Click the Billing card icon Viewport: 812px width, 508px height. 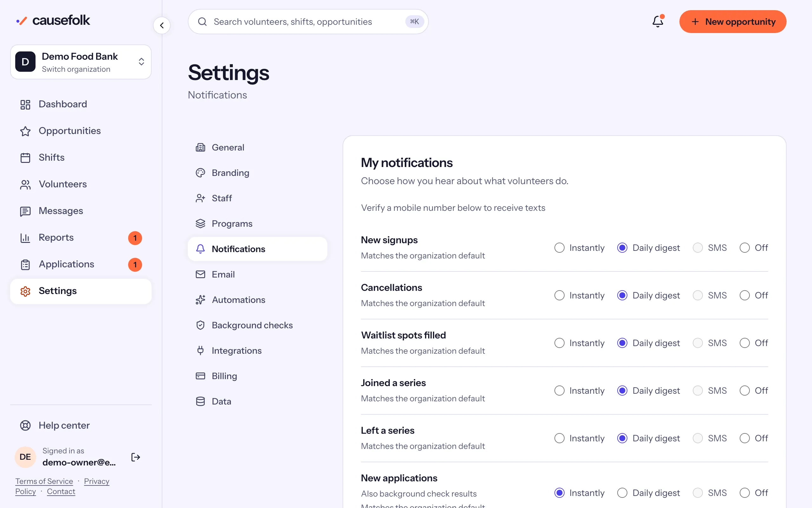click(x=200, y=376)
